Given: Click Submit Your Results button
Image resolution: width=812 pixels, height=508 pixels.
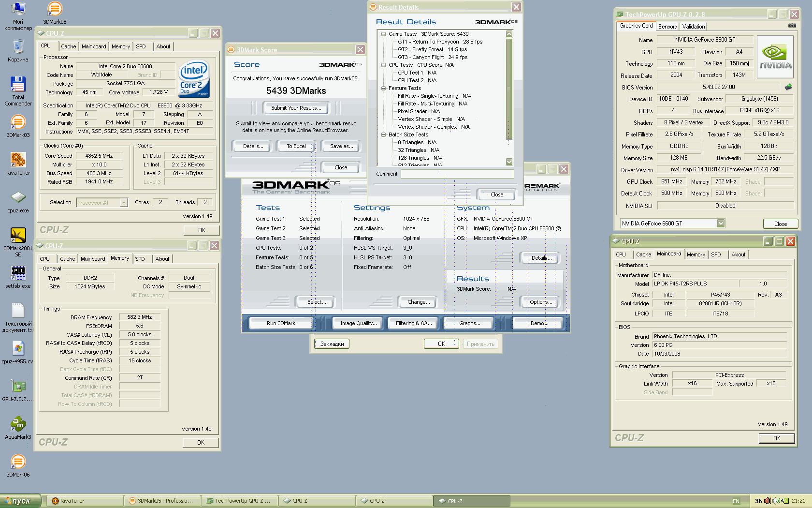Looking at the screenshot, I should [296, 108].
